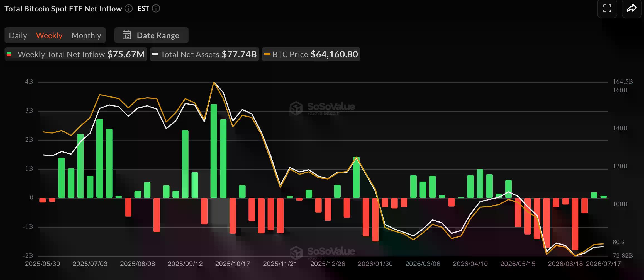Click the $77.74B net assets value
644x280 pixels.
[239, 54]
